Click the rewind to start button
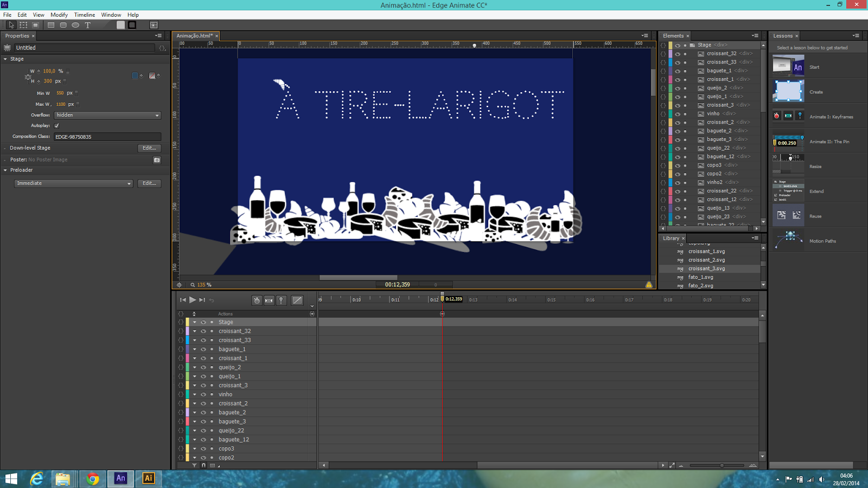The image size is (868, 488). [183, 300]
